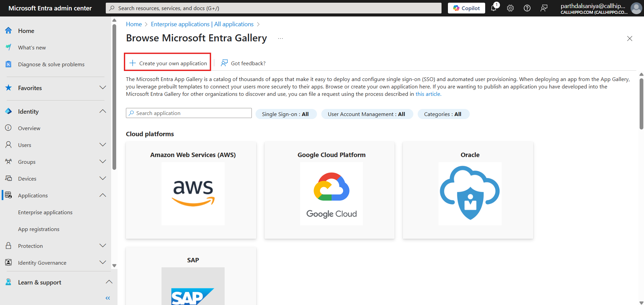The width and height of the screenshot is (644, 305).
Task: Open the Google Cloud Platform tile
Action: 329,190
